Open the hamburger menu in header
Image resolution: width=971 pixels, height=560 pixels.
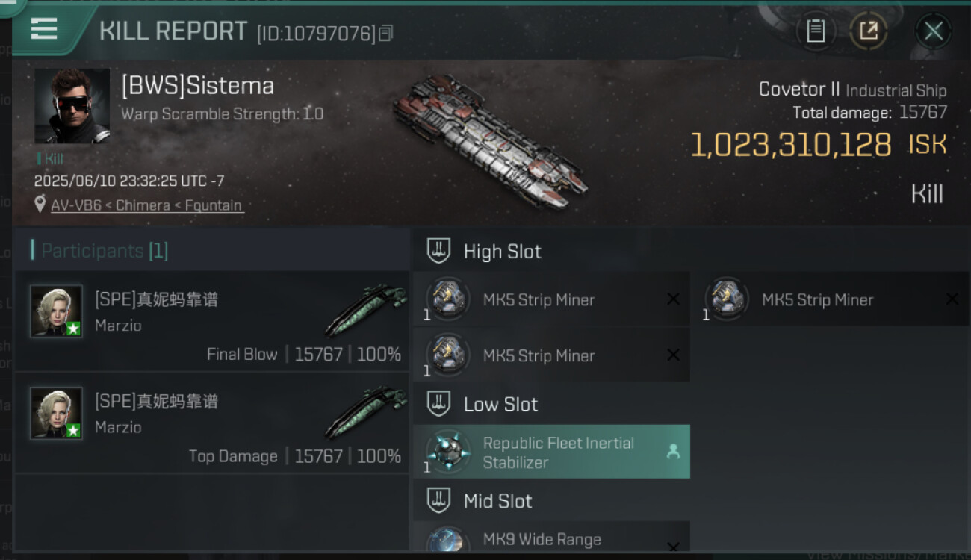tap(44, 29)
